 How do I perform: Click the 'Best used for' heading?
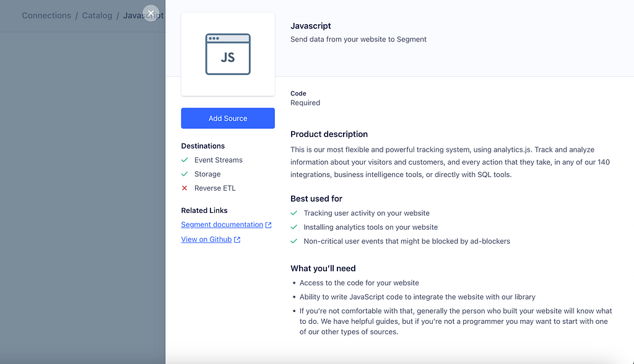(316, 199)
